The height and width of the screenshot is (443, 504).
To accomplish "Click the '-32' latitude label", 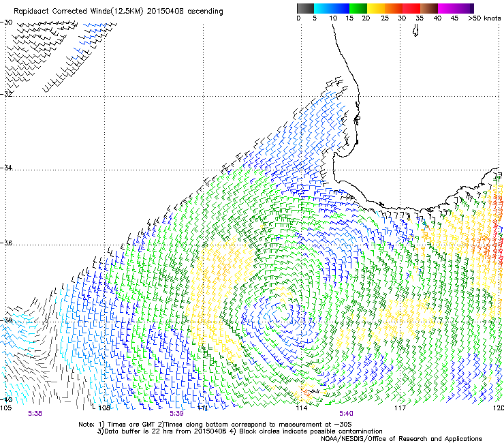I will point(6,94).
